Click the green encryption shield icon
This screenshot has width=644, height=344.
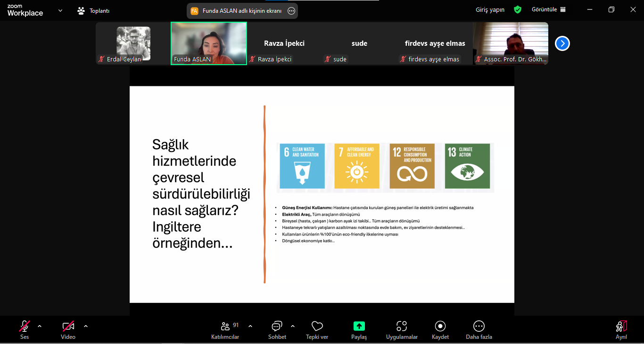tap(518, 10)
